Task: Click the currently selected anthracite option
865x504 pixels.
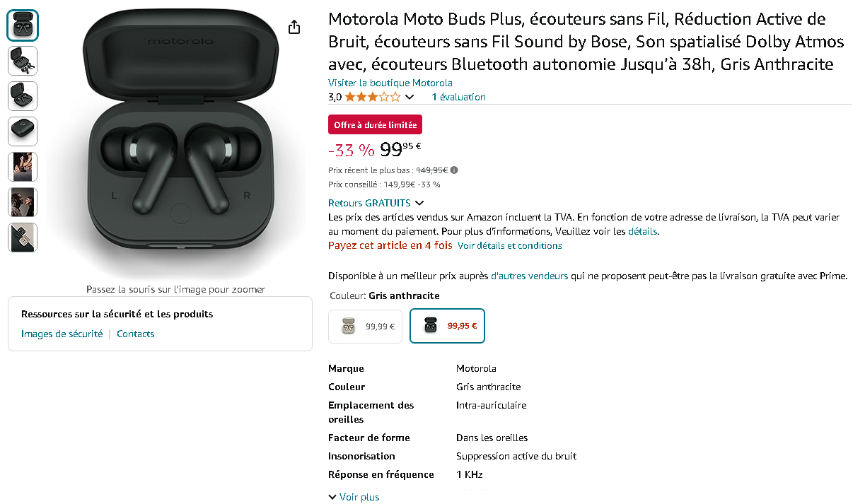Action: click(x=447, y=326)
